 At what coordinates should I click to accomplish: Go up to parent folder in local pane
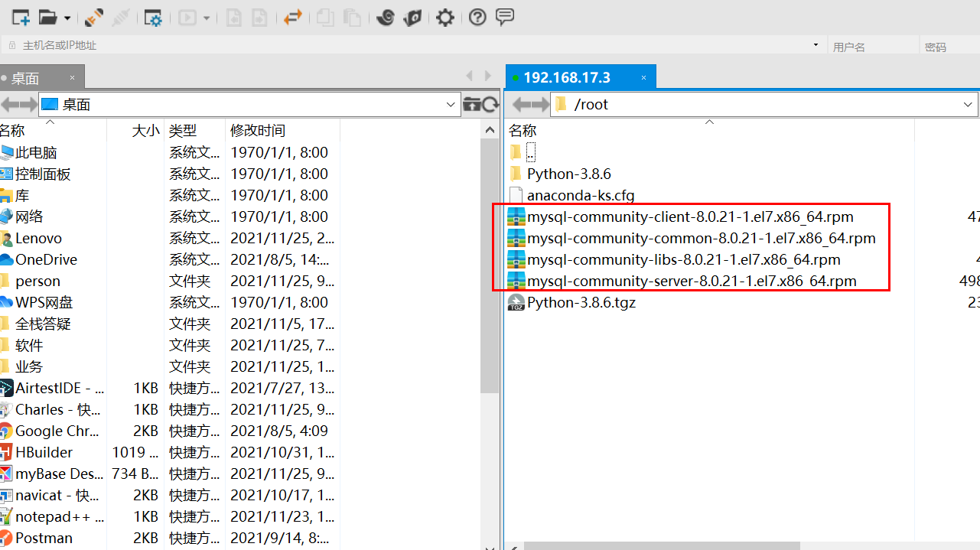point(472,104)
